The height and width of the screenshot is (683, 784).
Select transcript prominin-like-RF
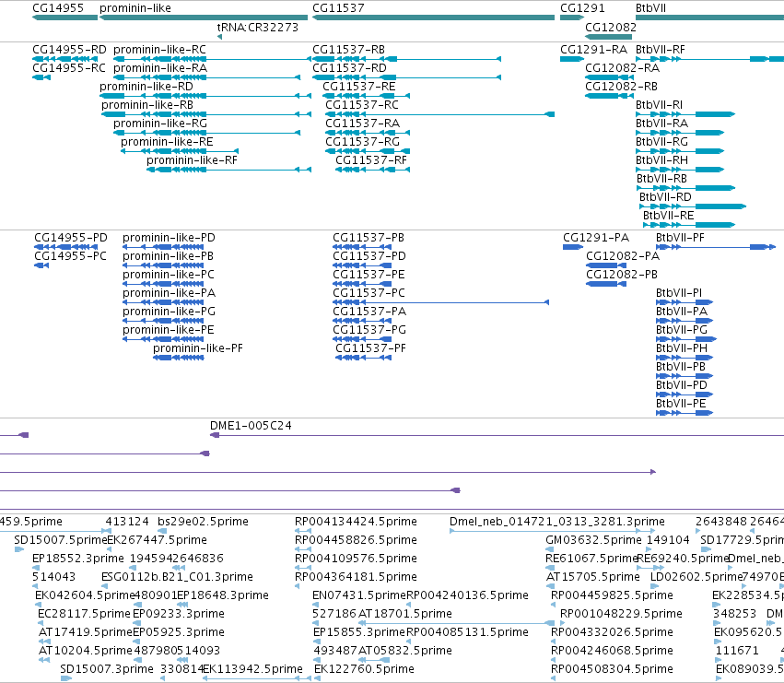(192, 160)
